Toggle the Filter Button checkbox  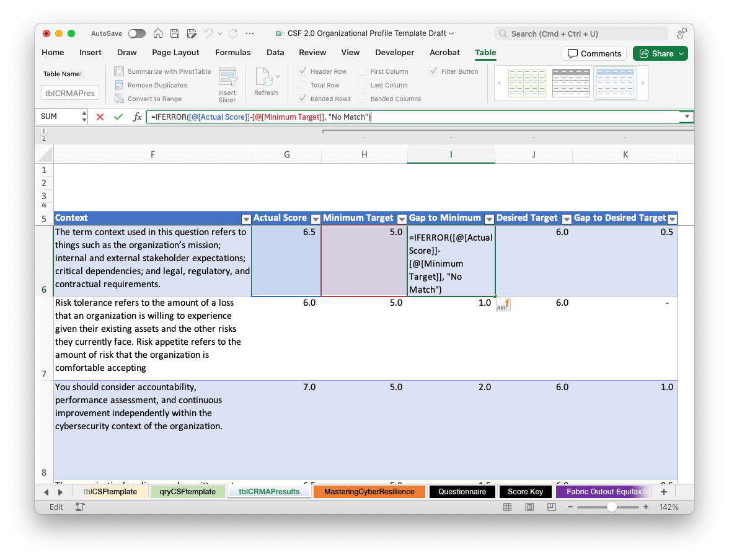433,71
